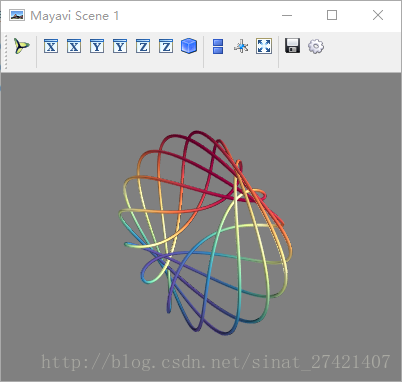Click the toolbar drag handle grip
This screenshot has width=402, height=382.
(6, 52)
